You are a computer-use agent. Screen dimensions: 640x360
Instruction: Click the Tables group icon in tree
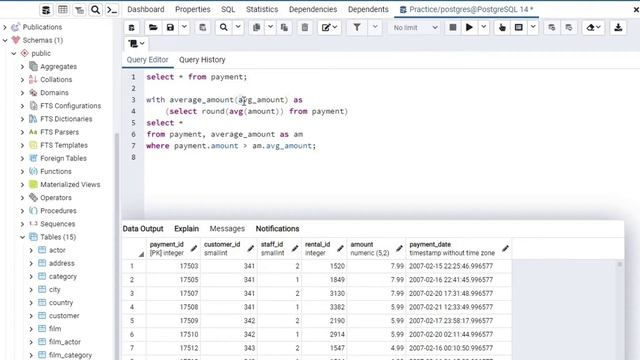click(x=33, y=237)
